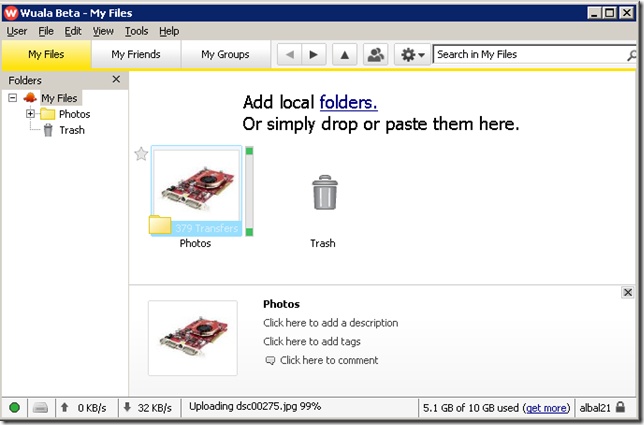Click the Photos title in details pane
This screenshot has width=644, height=425.
(281, 304)
